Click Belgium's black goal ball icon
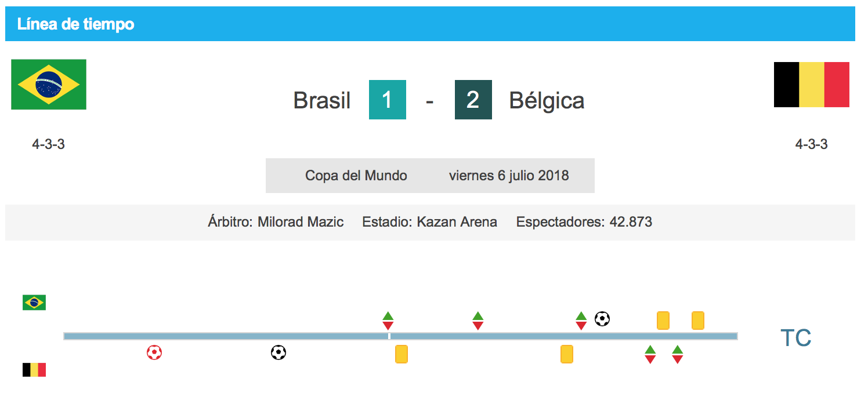The height and width of the screenshot is (393, 868). pyautogui.click(x=279, y=352)
